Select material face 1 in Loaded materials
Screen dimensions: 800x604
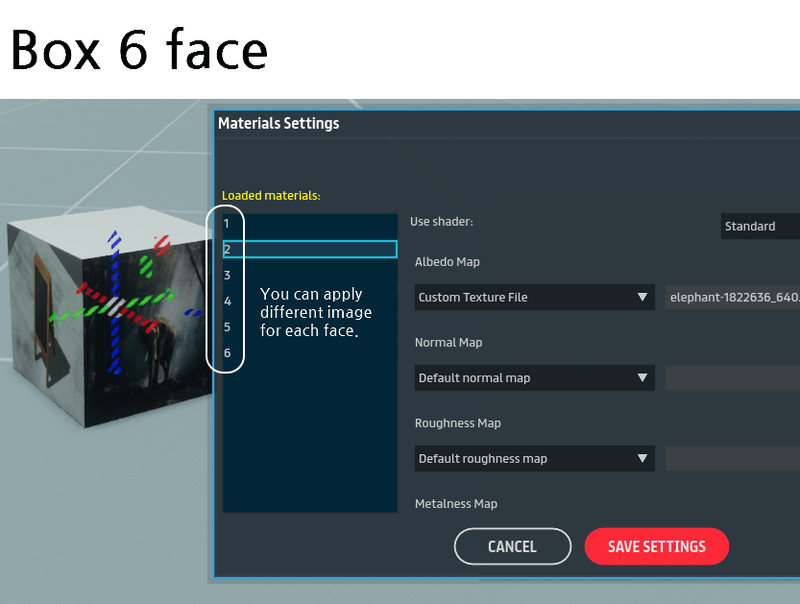(228, 222)
